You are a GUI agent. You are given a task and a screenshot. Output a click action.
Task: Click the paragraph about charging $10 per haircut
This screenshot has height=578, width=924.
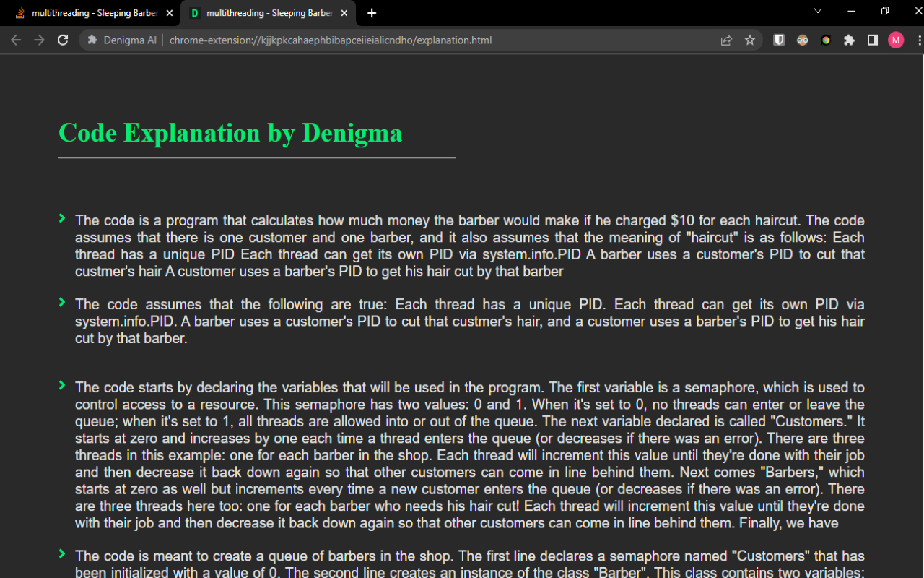(x=470, y=246)
